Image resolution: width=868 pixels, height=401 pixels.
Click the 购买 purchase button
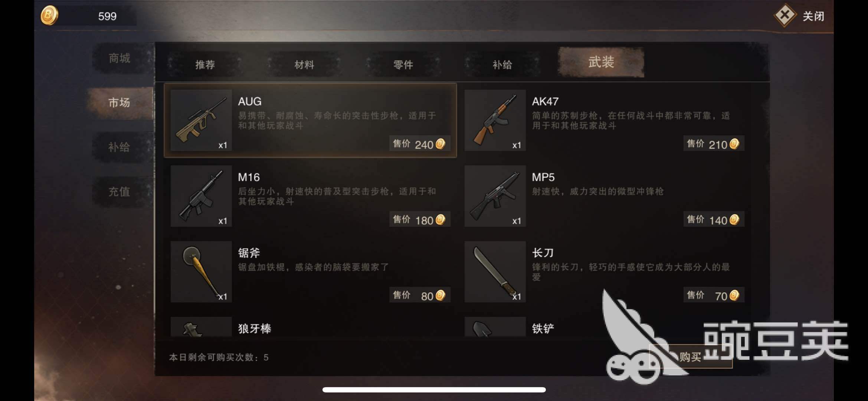coord(690,357)
